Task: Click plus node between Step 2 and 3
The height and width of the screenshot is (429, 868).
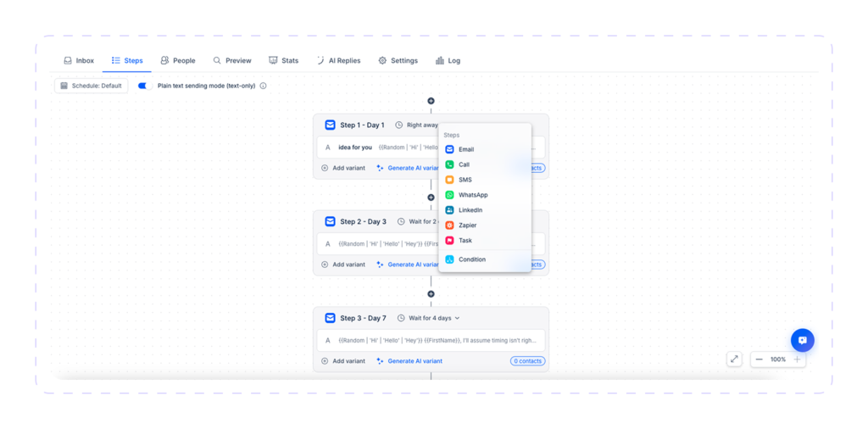Action: pos(431,294)
